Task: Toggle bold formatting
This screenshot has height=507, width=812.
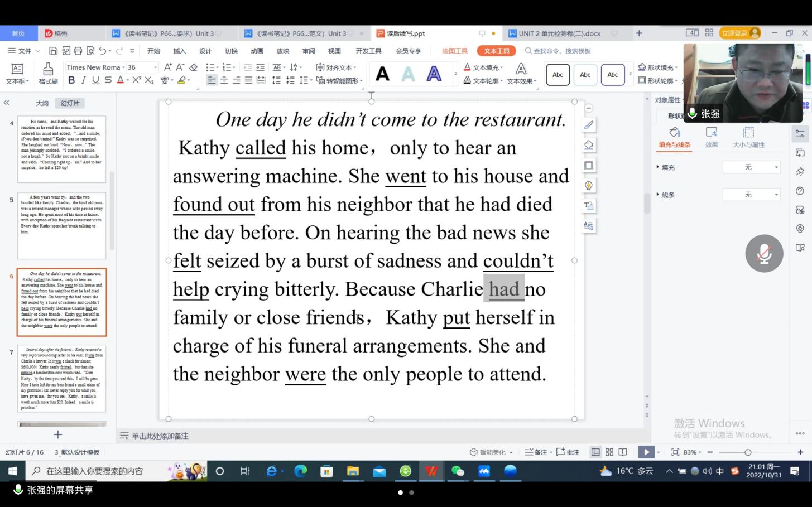Action: click(71, 80)
